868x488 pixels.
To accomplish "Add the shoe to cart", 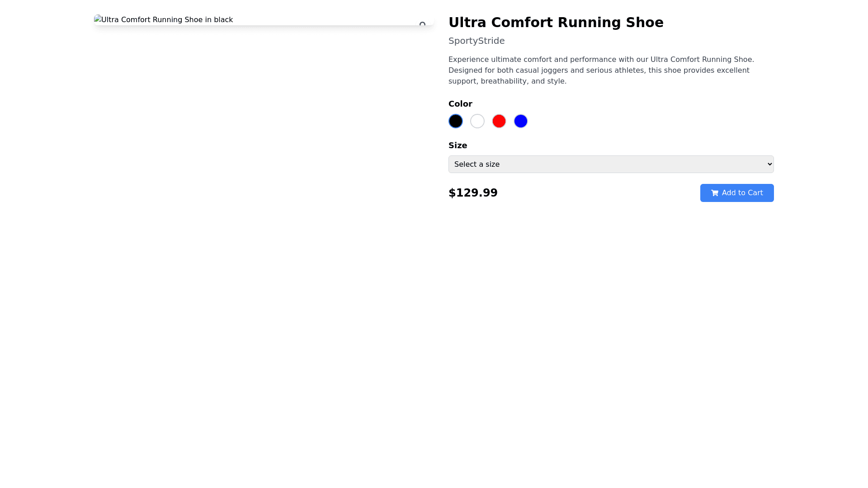I will pyautogui.click(x=737, y=193).
